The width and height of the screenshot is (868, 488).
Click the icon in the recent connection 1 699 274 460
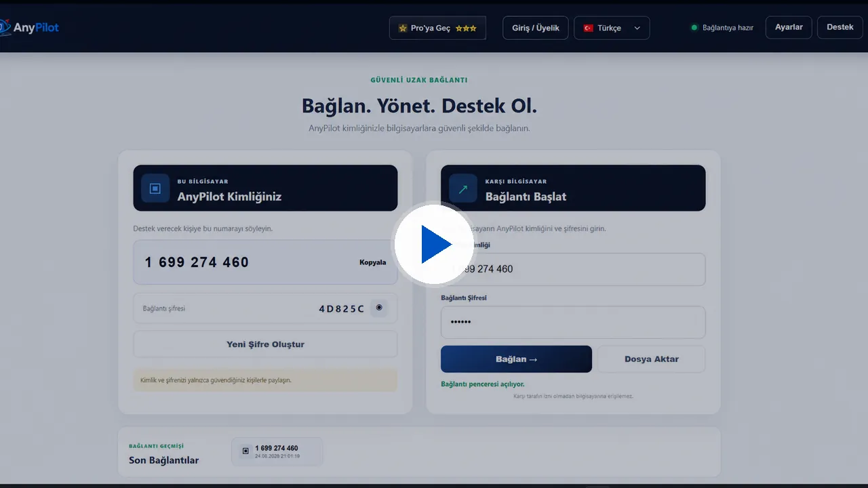pyautogui.click(x=245, y=451)
